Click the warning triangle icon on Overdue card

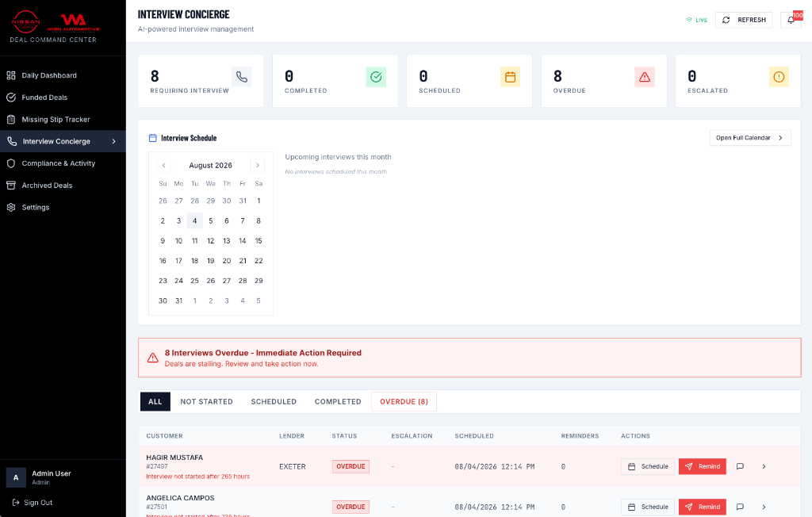645,77
